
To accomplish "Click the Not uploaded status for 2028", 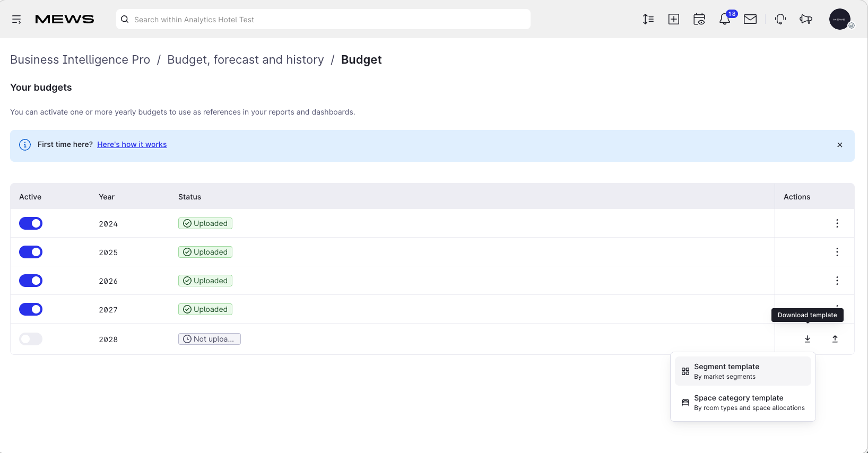I will (210, 339).
